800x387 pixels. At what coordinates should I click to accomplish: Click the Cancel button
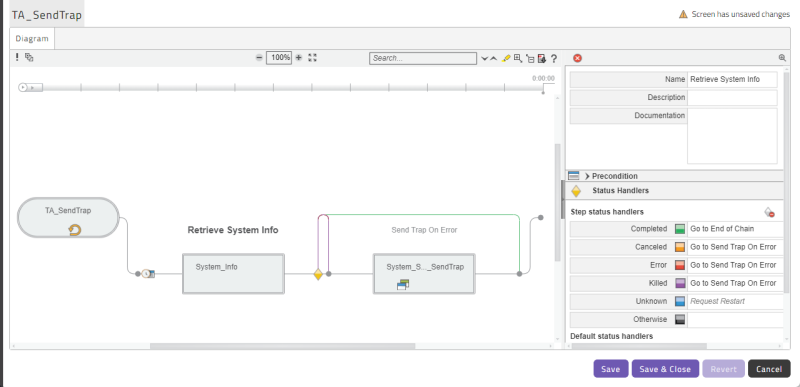pos(769,369)
